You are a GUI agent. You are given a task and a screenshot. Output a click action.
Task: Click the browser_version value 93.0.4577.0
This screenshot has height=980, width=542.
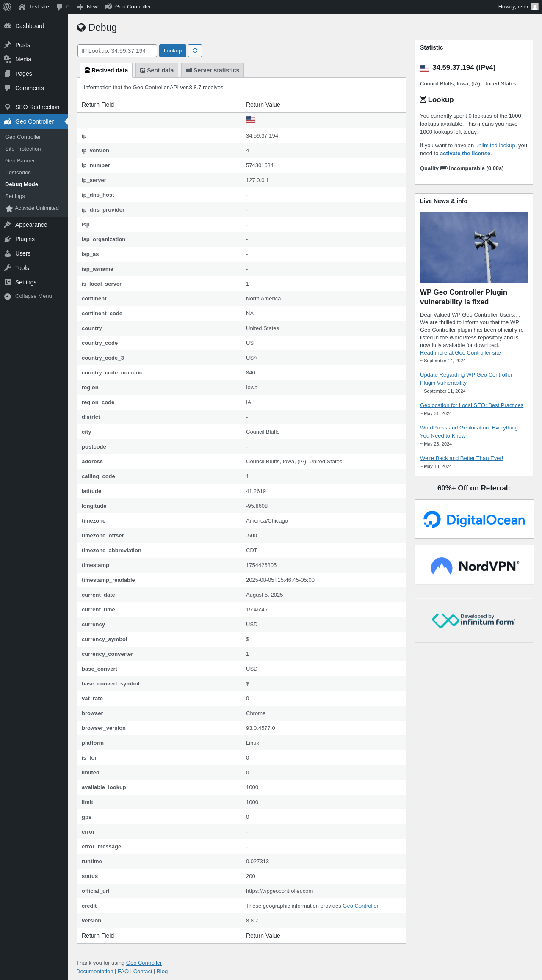point(260,728)
